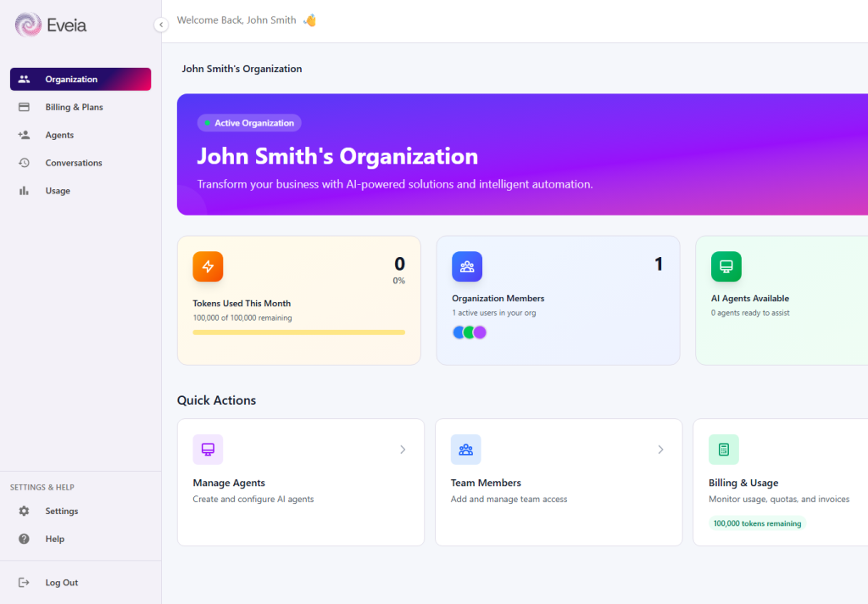The image size is (868, 604).
Task: Open the Agents sidebar item
Action: (59, 136)
